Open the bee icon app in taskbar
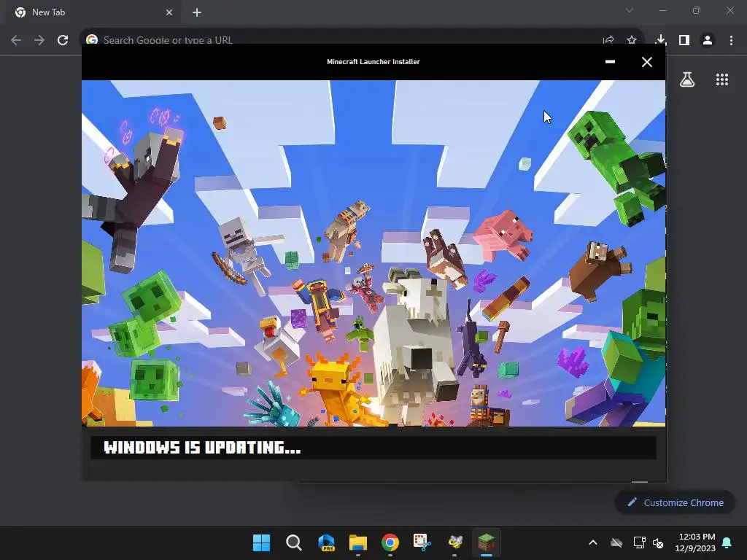Viewport: 747px width, 560px height. [x=455, y=542]
